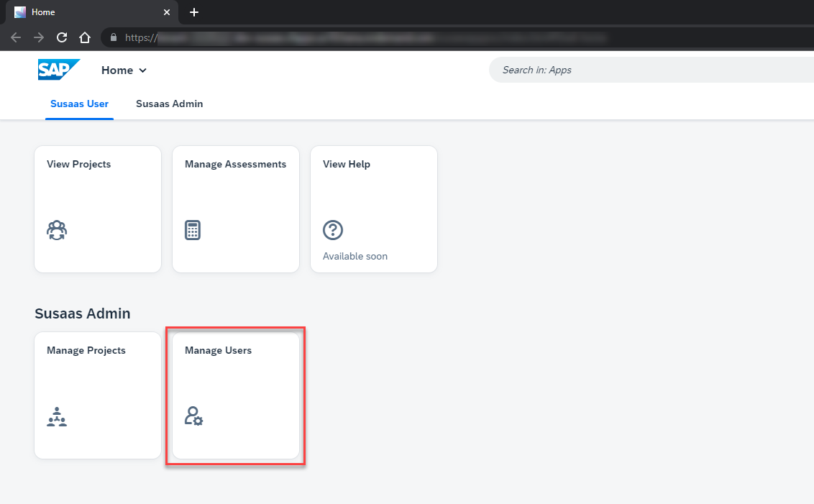Click the Susaas Admin section heading
Viewport: 814px width, 504px height.
(83, 313)
